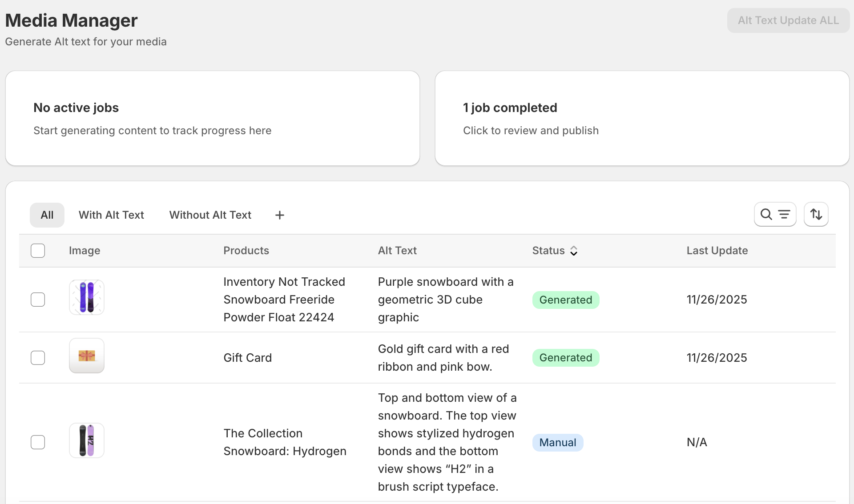854x504 pixels.
Task: Click Generated badge on Gift Card row
Action: 565,358
